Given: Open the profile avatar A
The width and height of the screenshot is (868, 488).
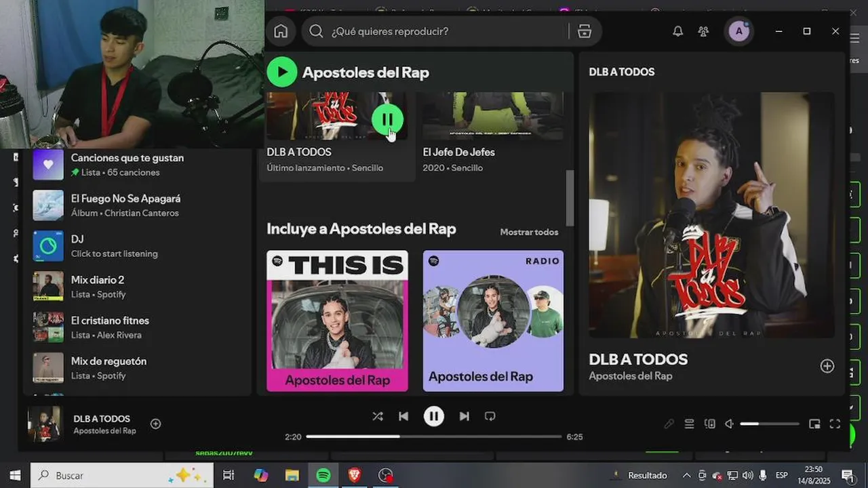Looking at the screenshot, I should click(x=738, y=31).
